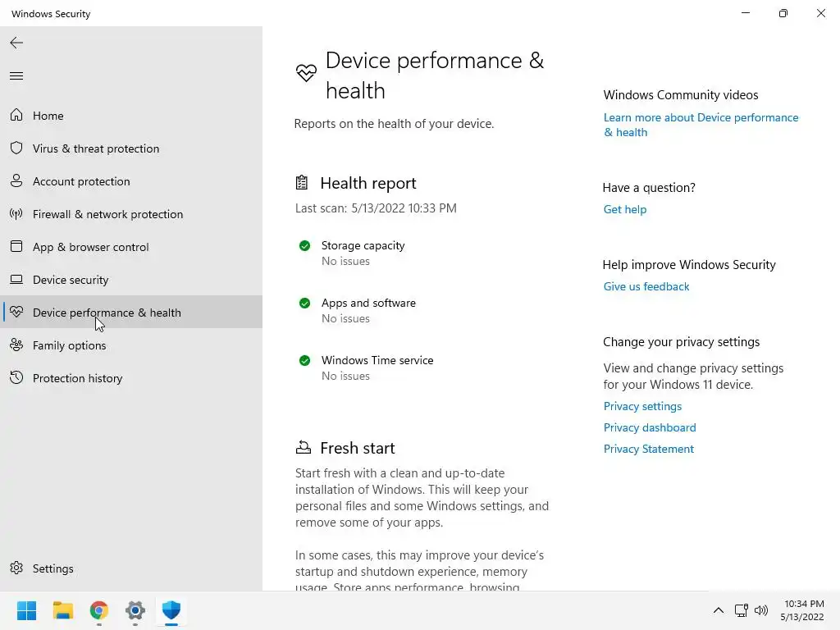This screenshot has width=840, height=630.
Task: Click the green check beside Storage capacity
Action: click(x=304, y=246)
